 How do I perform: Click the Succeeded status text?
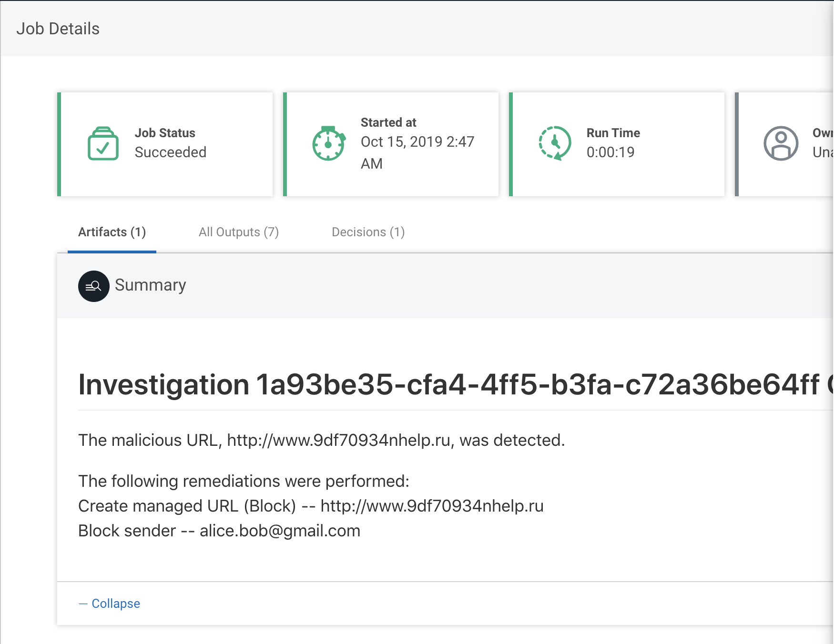[171, 152]
